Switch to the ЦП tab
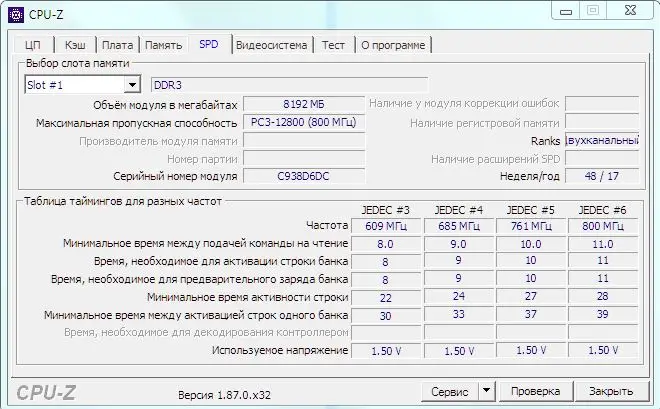Screen dimensions: 660x409 click(x=33, y=45)
